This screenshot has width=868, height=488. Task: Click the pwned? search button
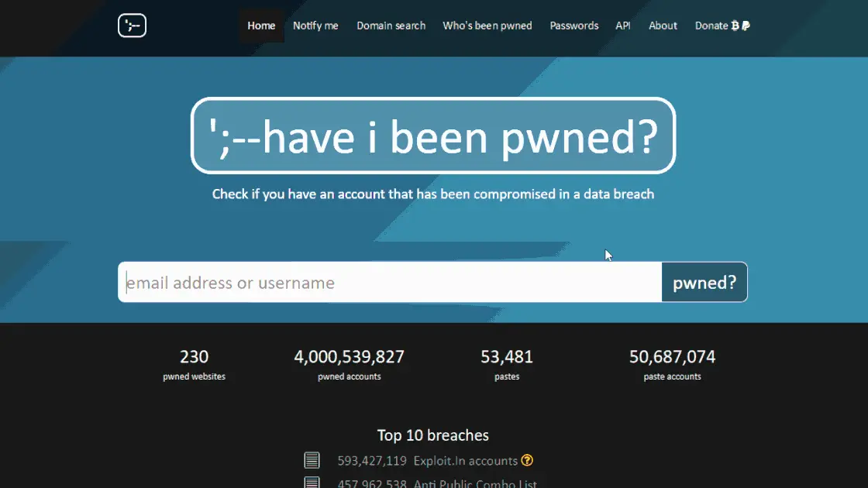[x=704, y=282]
